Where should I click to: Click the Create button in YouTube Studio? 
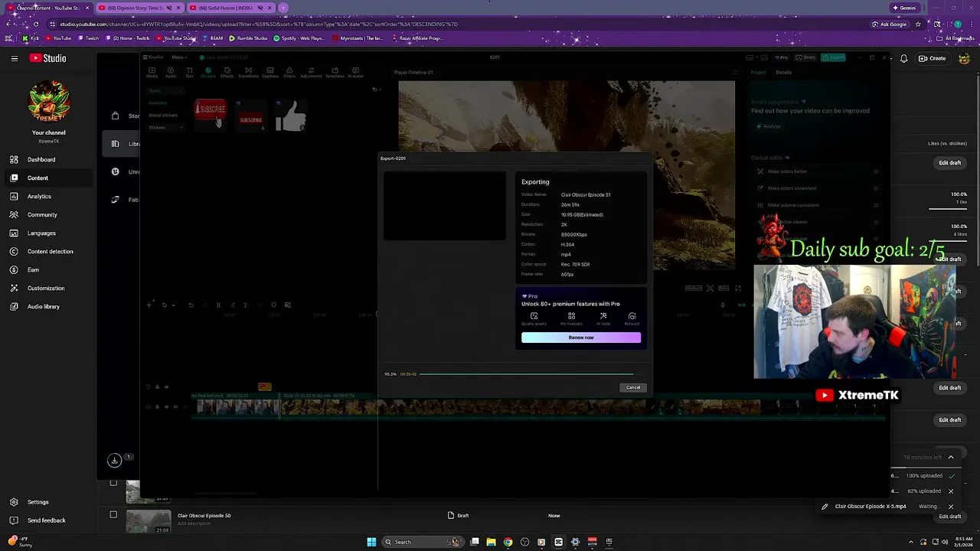click(x=933, y=58)
